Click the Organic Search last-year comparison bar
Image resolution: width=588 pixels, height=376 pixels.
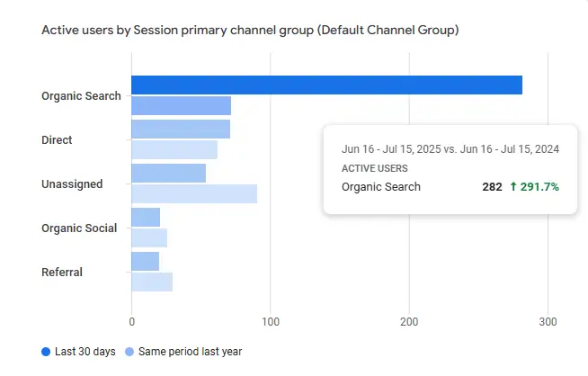(x=181, y=105)
